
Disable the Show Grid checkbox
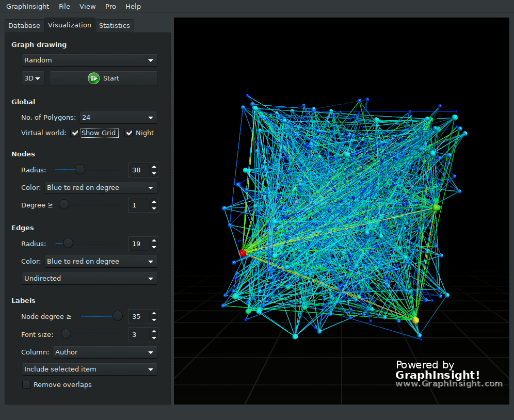(x=75, y=133)
